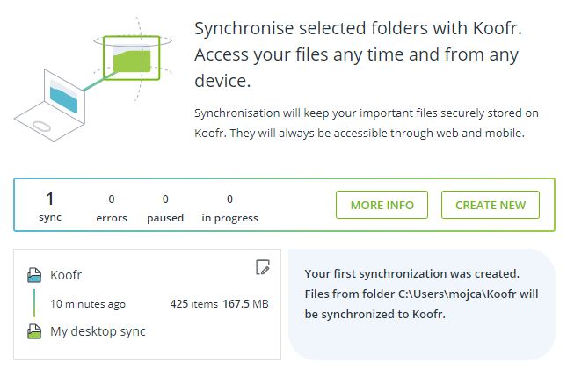Click the 10 minutes ago timestamp
This screenshot has height=392, width=567.
click(x=88, y=304)
